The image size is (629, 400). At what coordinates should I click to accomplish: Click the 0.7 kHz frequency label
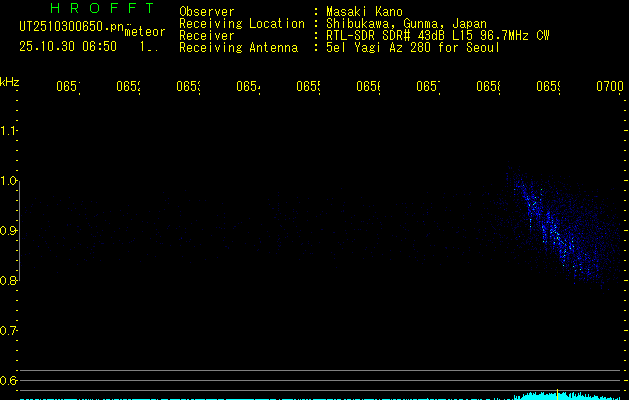click(x=8, y=331)
